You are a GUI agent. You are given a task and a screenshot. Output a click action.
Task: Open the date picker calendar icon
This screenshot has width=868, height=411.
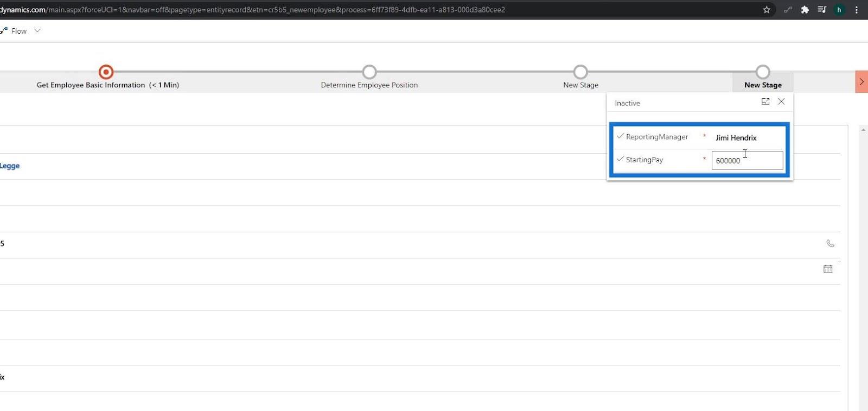(828, 269)
